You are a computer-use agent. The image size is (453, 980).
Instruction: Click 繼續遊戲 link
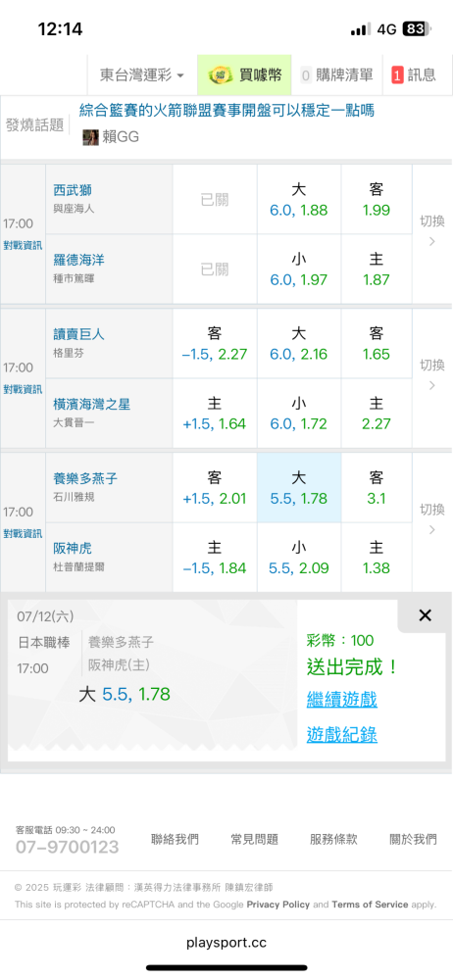341,700
